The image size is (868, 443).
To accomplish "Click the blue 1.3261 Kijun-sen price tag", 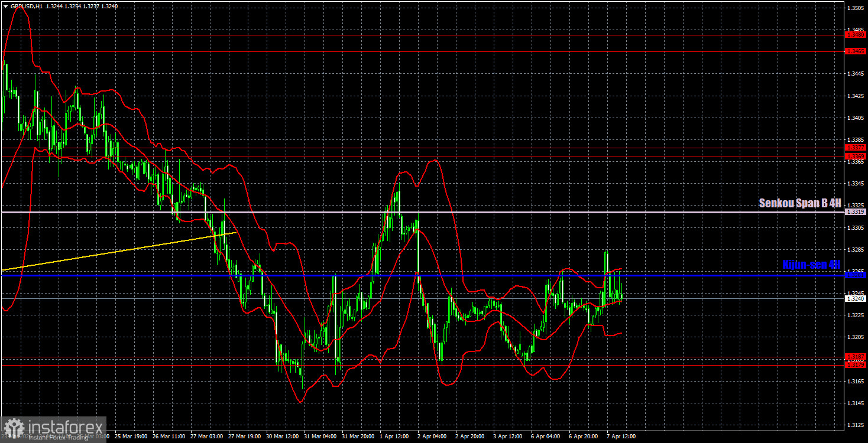I will pyautogui.click(x=856, y=275).
